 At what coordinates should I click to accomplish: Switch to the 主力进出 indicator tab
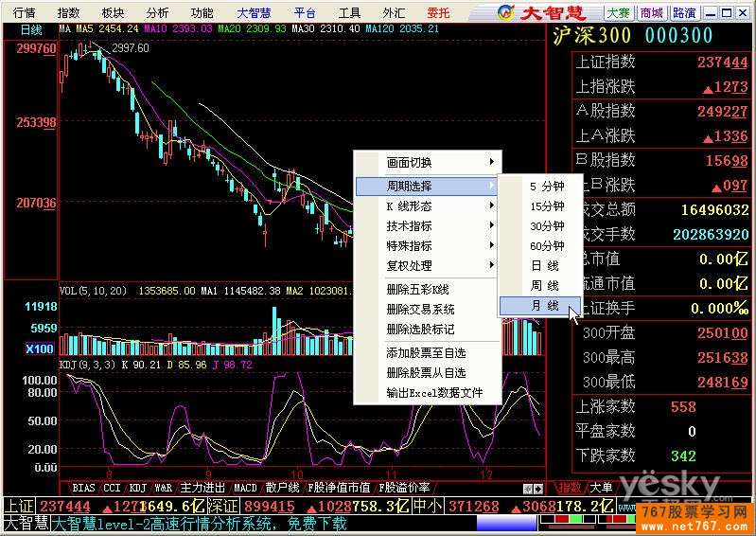pos(202,488)
